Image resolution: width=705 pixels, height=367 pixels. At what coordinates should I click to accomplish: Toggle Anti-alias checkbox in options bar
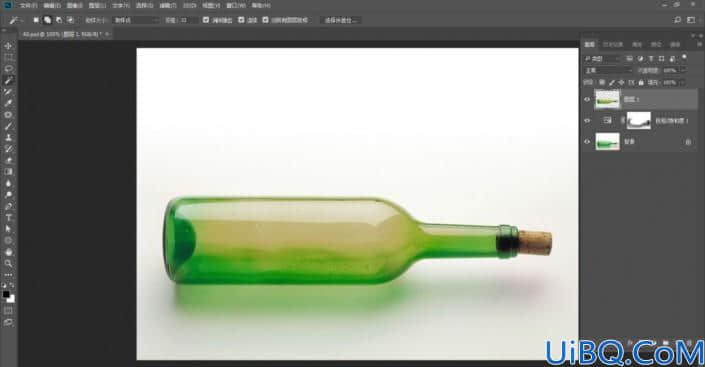[206, 20]
